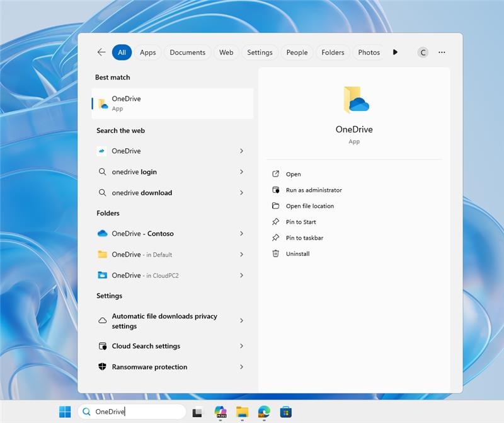
Task: Switch to the Photos filter
Action: (369, 52)
